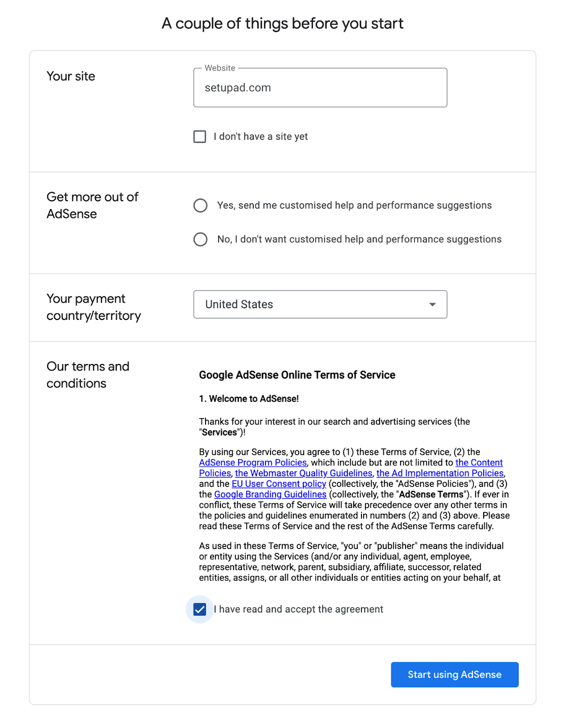
Task: Open the Content Policies link
Action: pos(480,462)
